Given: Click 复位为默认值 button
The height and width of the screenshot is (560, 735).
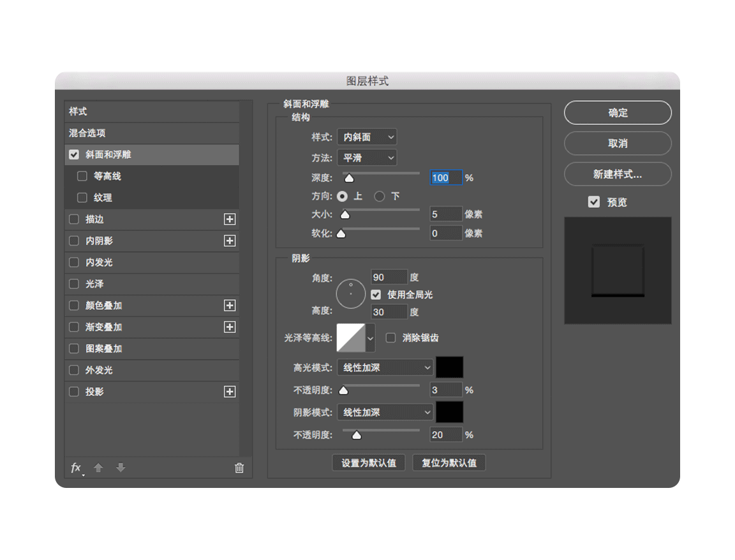Looking at the screenshot, I should coord(449,463).
